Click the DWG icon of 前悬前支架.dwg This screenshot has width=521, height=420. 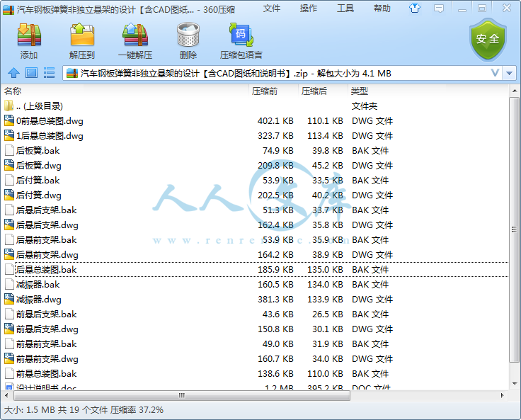[9, 359]
